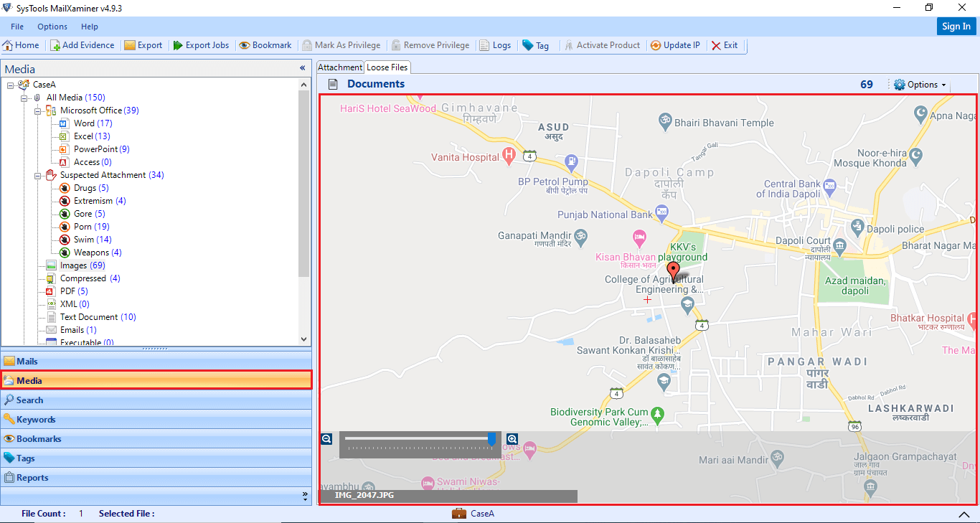Click the tree scrollbar down arrow
The height and width of the screenshot is (523, 980).
303,339
